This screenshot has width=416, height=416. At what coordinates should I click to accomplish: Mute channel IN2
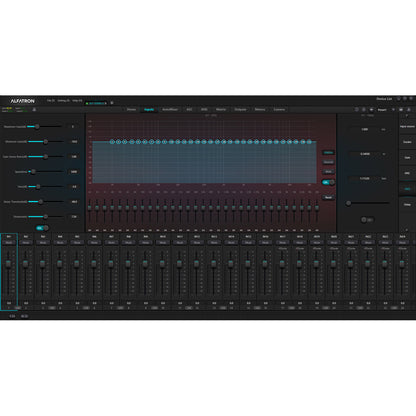coord(26,243)
